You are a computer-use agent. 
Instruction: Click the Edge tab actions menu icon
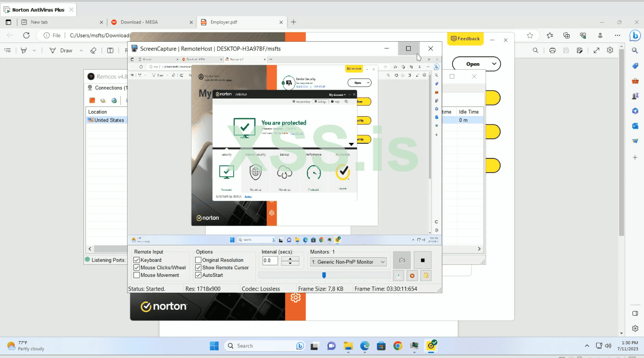8,22
